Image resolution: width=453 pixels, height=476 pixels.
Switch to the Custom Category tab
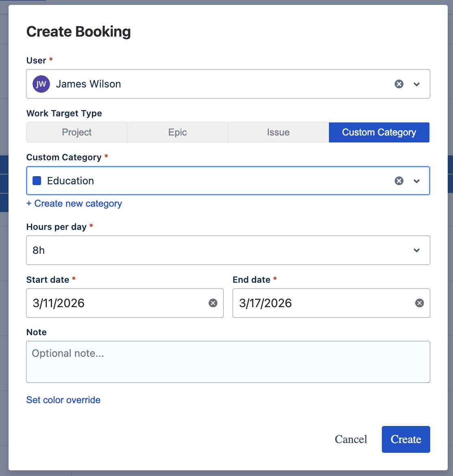pyautogui.click(x=379, y=132)
